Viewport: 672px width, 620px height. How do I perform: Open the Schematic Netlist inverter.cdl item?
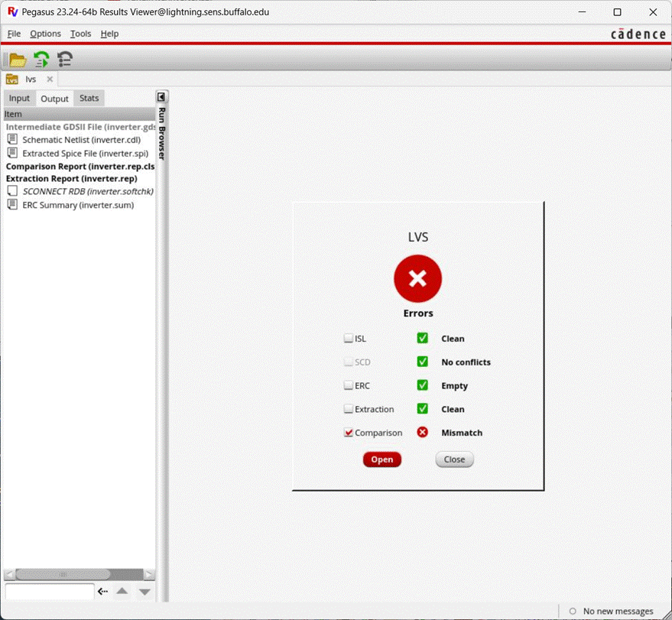pyautogui.click(x=80, y=139)
